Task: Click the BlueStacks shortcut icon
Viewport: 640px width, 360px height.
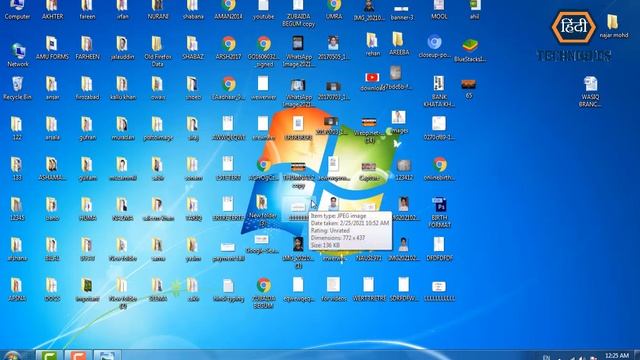Action: point(470,50)
